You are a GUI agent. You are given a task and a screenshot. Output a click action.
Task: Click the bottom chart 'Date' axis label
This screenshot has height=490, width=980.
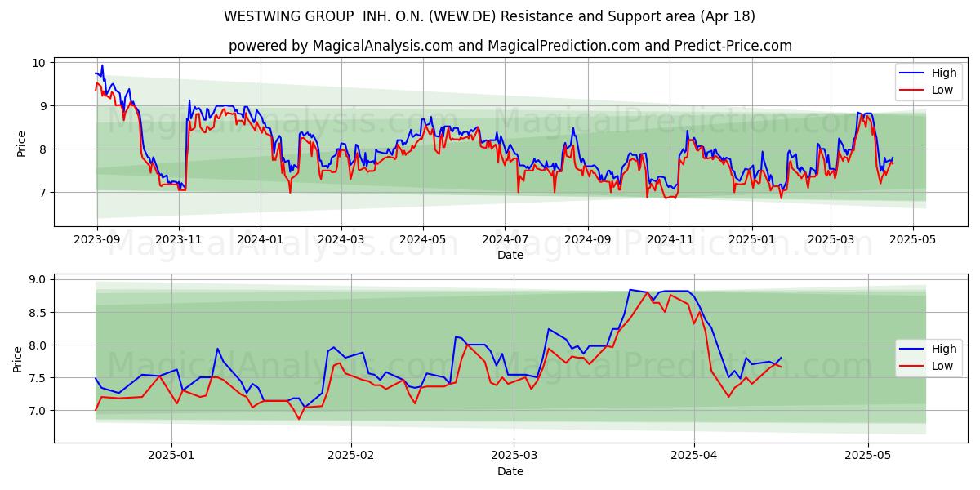510,471
